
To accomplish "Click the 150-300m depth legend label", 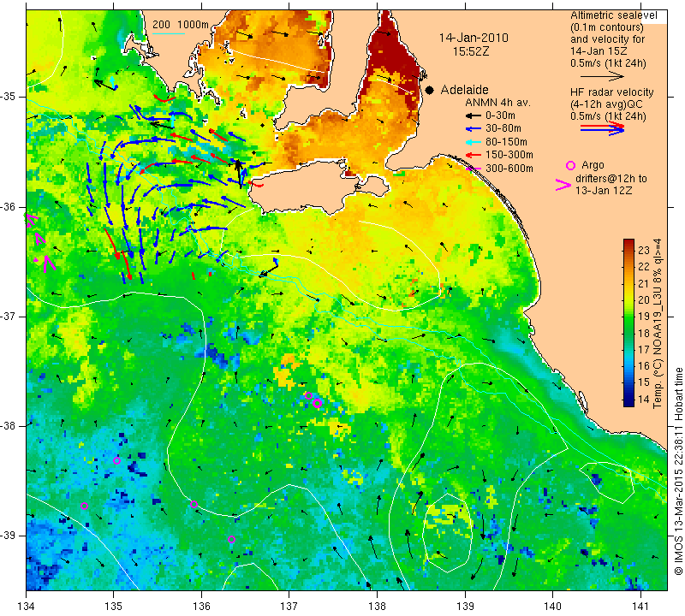I will tap(509, 155).
